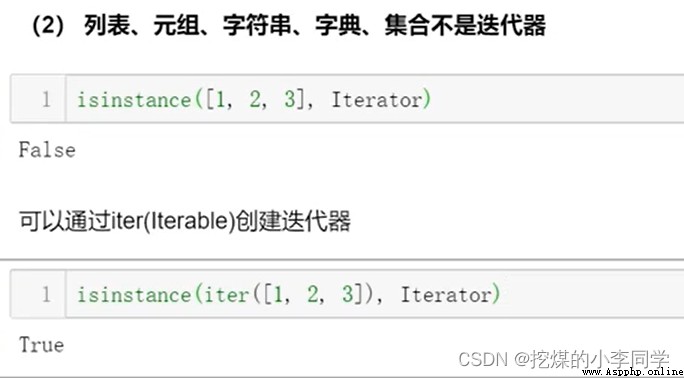Select the False output text
The height and width of the screenshot is (378, 684).
(47, 150)
